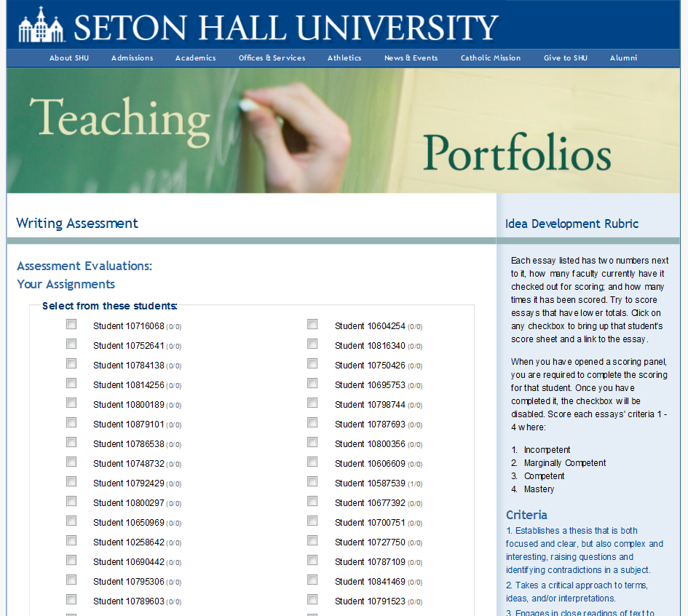Tick the checkbox for Student 10789603
This screenshot has width=688, height=616.
click(x=71, y=599)
